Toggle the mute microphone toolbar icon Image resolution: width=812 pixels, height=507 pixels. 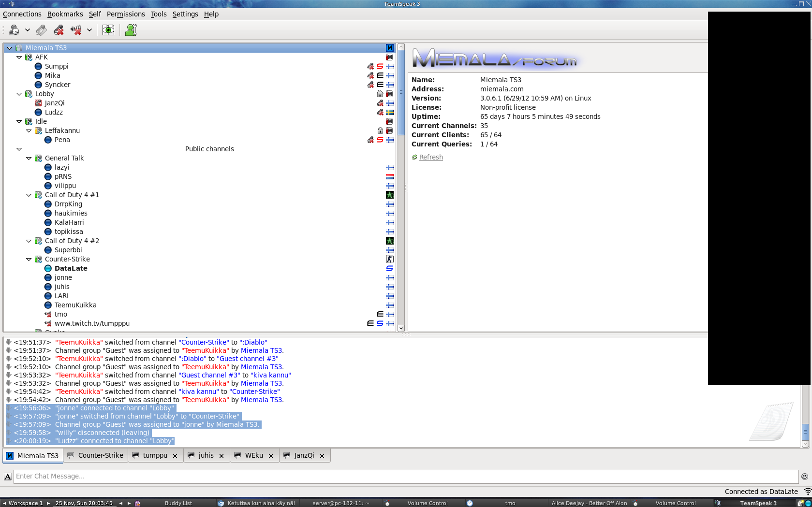tap(59, 30)
